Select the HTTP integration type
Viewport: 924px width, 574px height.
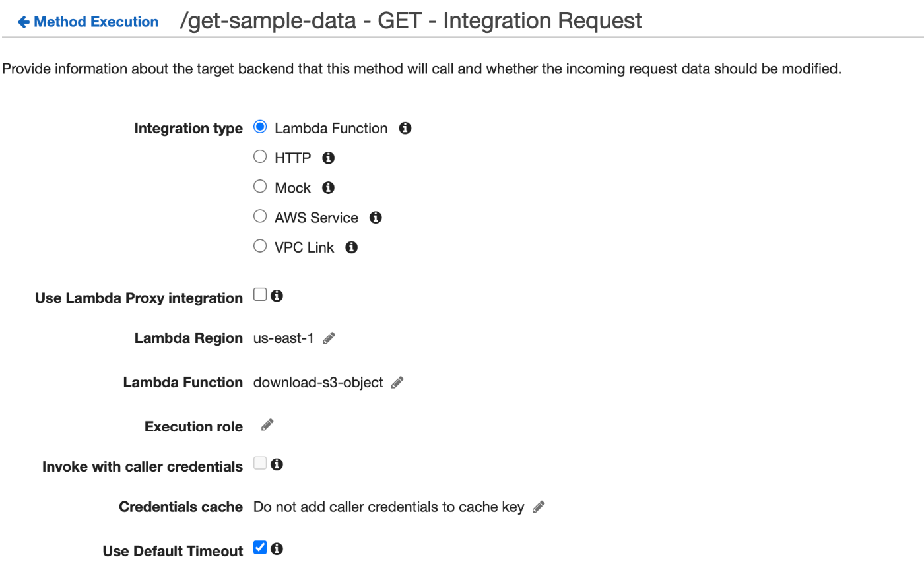(260, 156)
